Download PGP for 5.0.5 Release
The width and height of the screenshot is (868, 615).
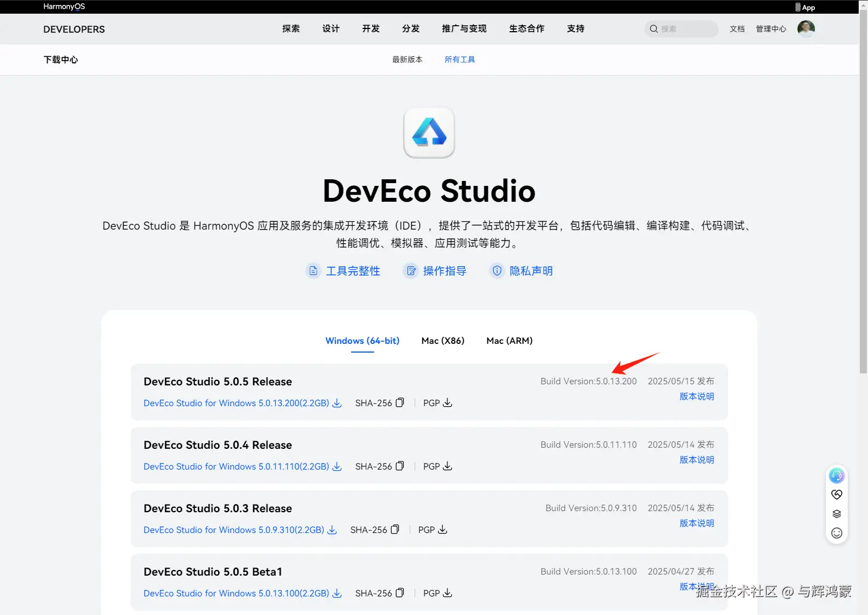(447, 403)
